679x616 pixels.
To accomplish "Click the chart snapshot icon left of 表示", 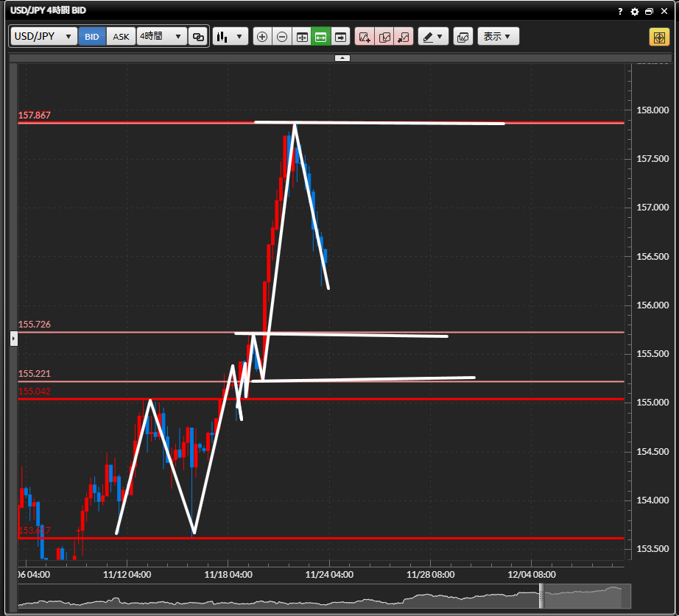I will (x=462, y=37).
